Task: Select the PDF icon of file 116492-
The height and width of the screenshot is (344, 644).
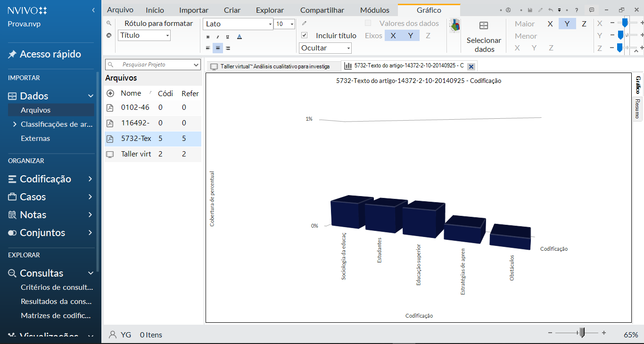Action: (x=110, y=123)
